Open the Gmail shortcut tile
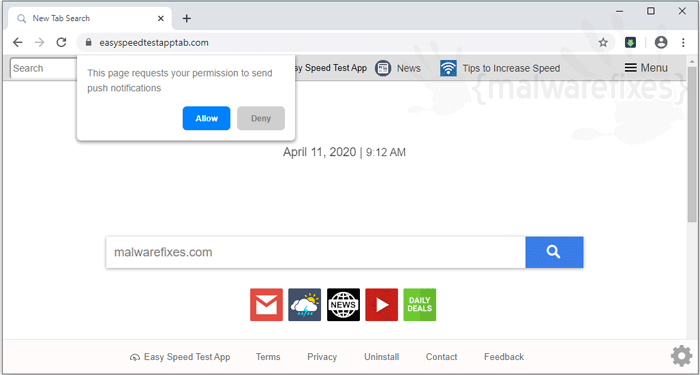This screenshot has height=375, width=700. click(266, 304)
